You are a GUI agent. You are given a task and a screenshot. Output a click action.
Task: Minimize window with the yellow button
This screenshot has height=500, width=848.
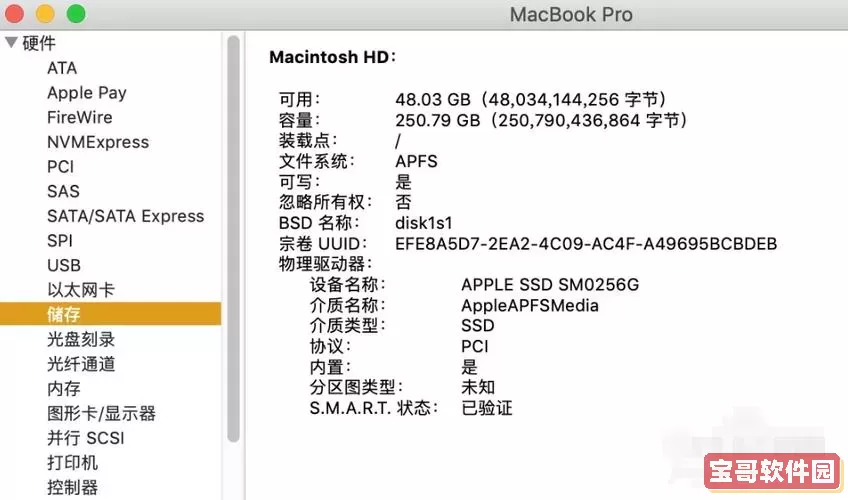coord(45,14)
